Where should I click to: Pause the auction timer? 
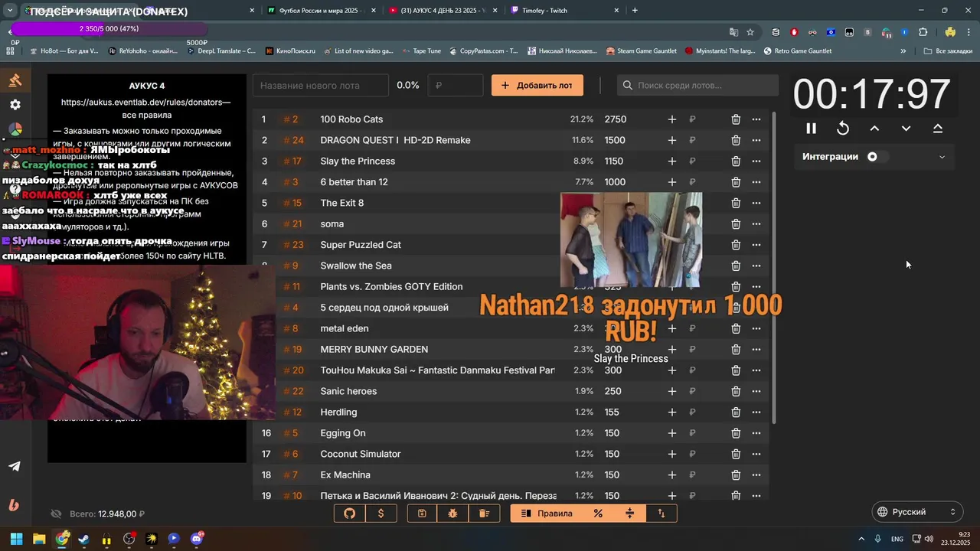click(811, 129)
